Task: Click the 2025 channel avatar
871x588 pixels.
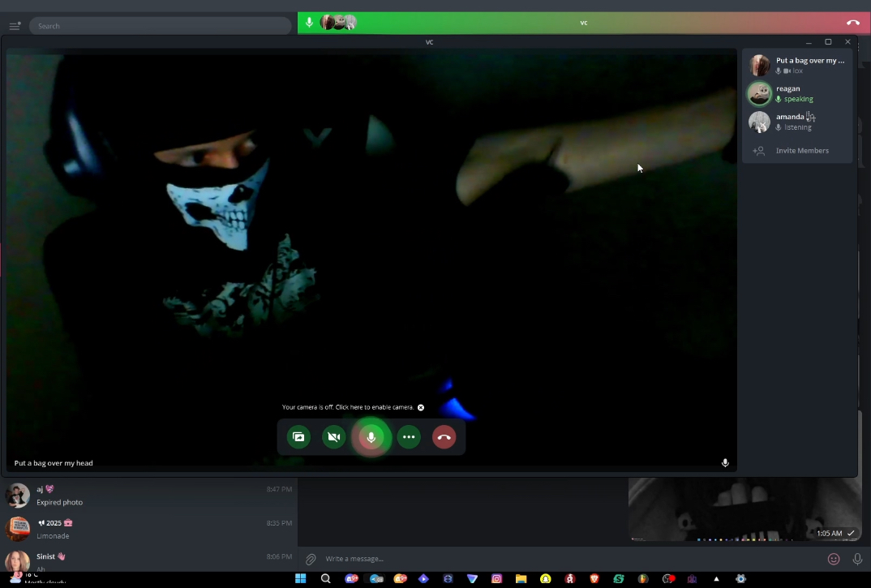Action: click(17, 529)
